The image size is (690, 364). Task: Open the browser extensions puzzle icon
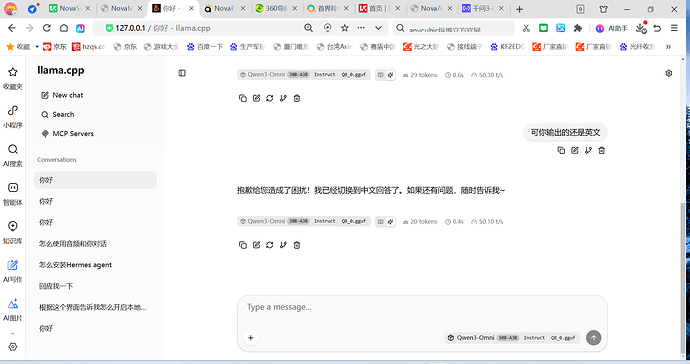[x=578, y=28]
